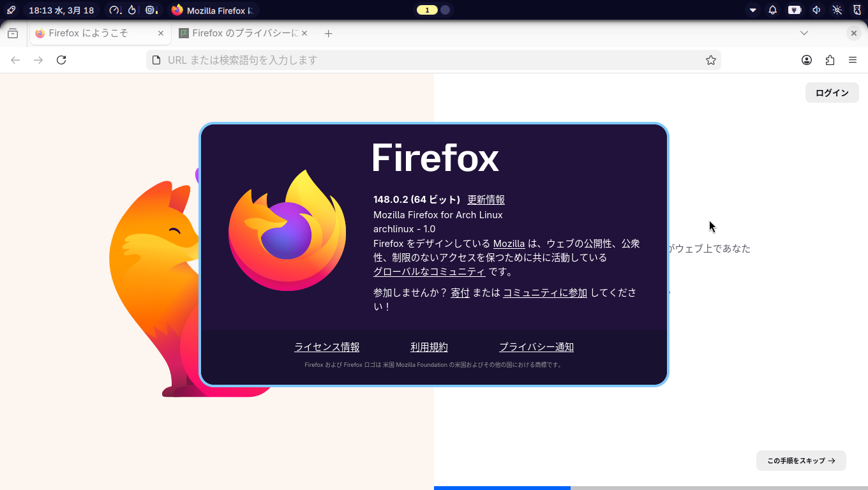The height and width of the screenshot is (490, 868).
Task: Open プライバシー通知 privacy notice link
Action: coord(536,347)
